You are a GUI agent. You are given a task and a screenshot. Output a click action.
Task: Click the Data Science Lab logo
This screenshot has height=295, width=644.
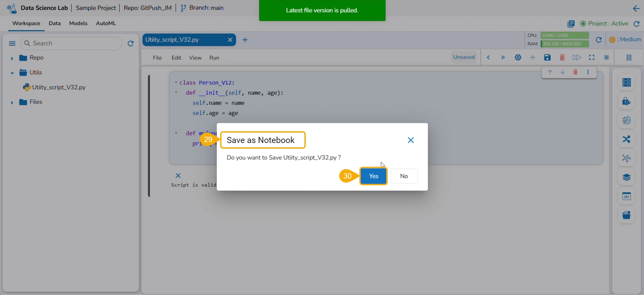[12, 8]
